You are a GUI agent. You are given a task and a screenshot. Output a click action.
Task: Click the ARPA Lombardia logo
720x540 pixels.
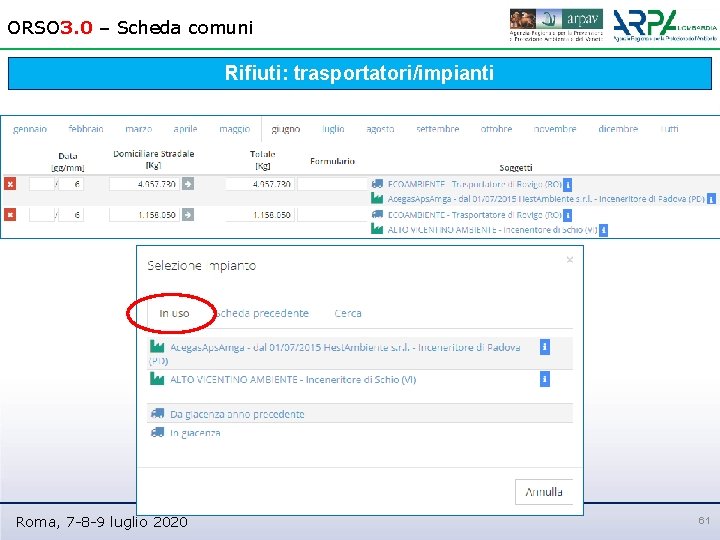point(665,25)
